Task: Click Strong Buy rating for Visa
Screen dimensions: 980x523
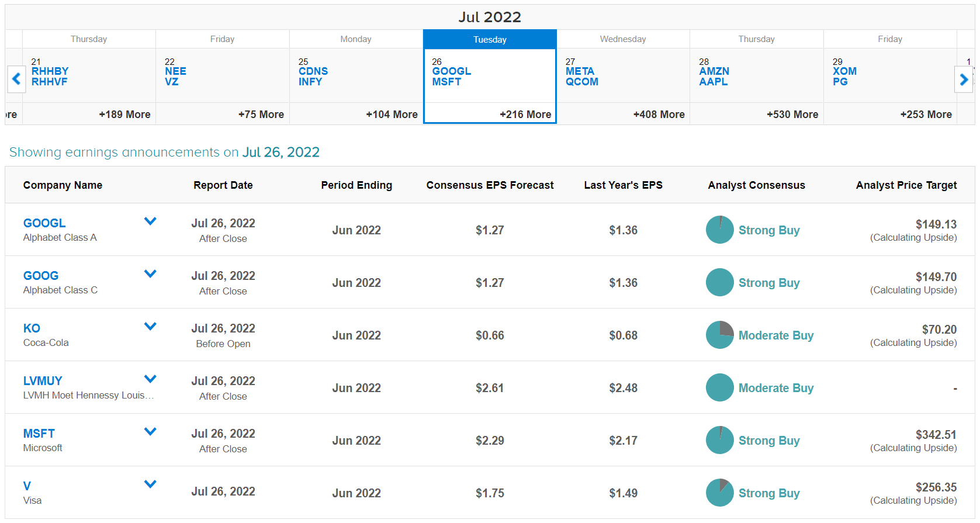Action: point(769,493)
